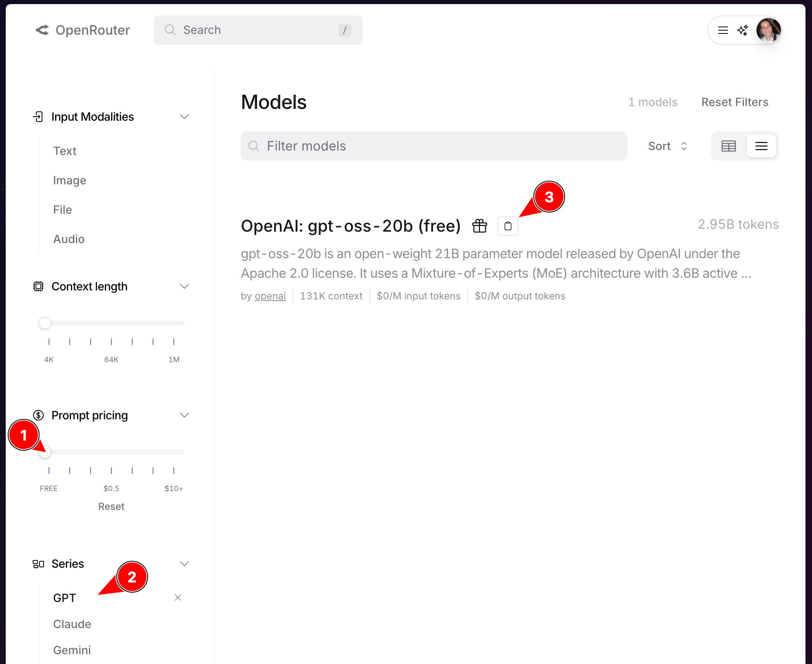Reset the Prompt pricing slider
This screenshot has width=812, height=664.
(x=111, y=506)
